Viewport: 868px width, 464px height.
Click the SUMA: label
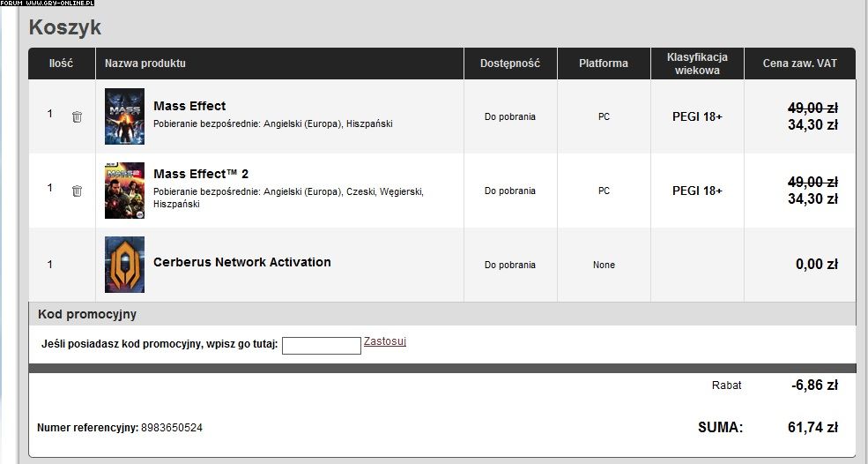coord(720,428)
